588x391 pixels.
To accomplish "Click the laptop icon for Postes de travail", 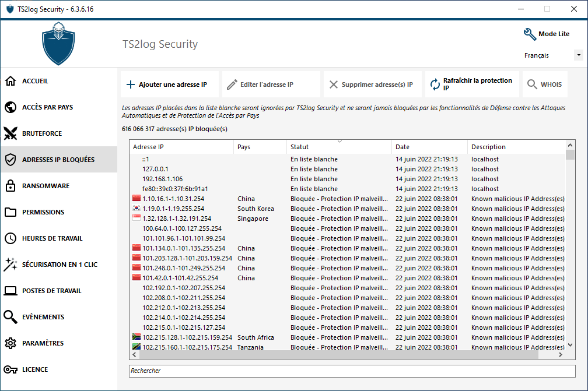I will click(x=10, y=291).
